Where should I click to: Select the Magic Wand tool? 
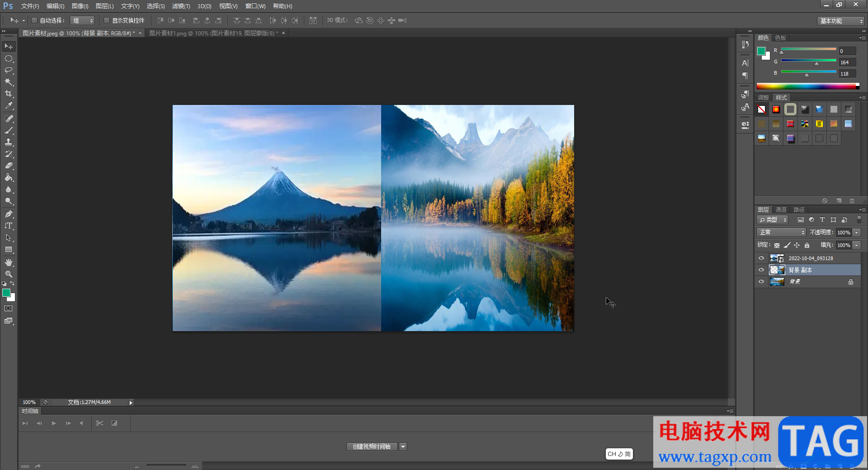[9, 82]
